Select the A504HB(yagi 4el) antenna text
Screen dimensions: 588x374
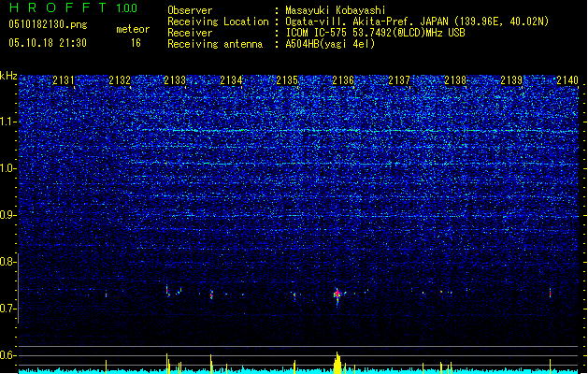point(330,44)
